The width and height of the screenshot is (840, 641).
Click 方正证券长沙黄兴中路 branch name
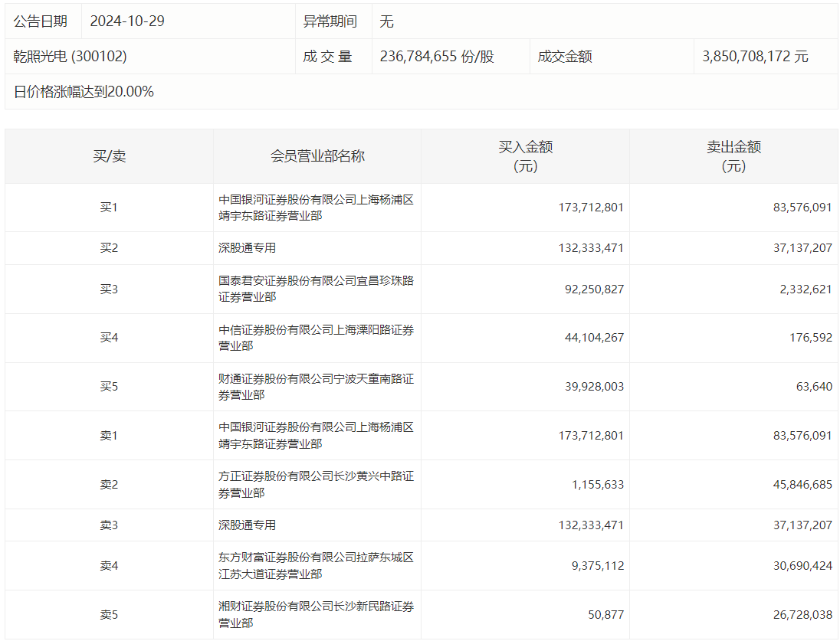tap(316, 485)
